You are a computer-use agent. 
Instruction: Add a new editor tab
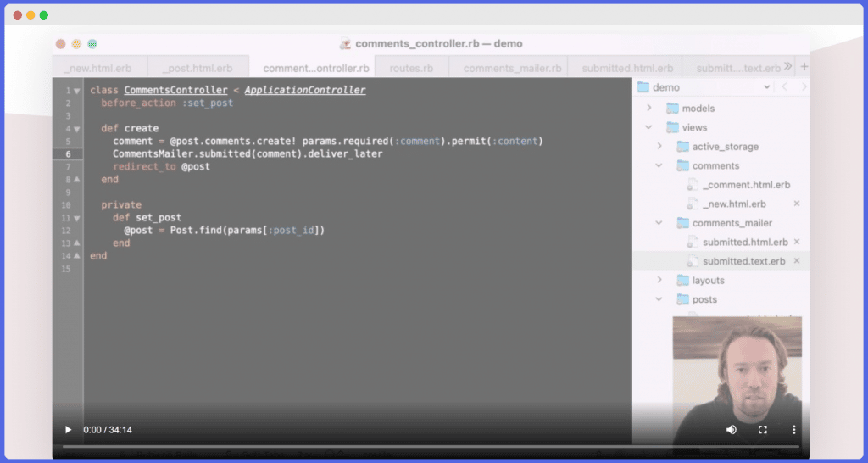click(x=804, y=66)
